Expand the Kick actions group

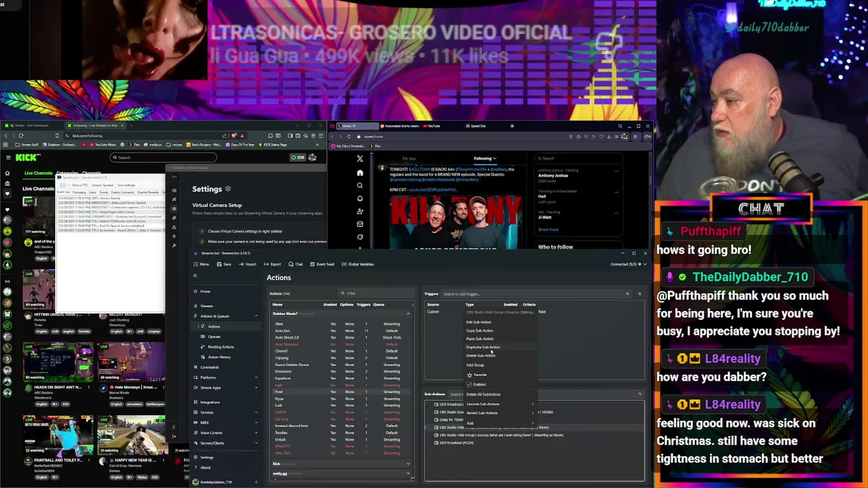pos(408,464)
